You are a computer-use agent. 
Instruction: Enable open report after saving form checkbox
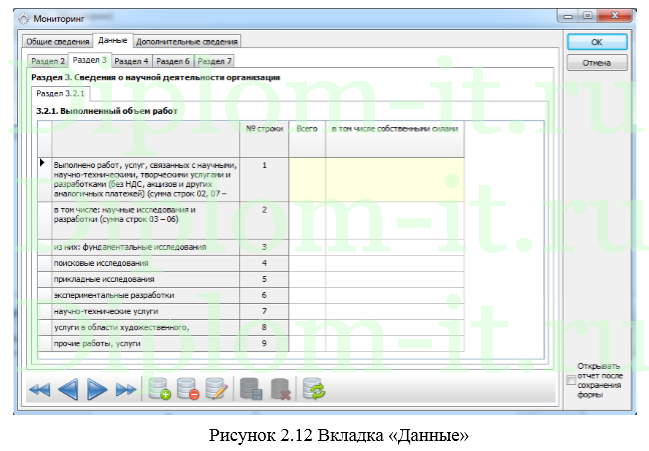pos(571,380)
